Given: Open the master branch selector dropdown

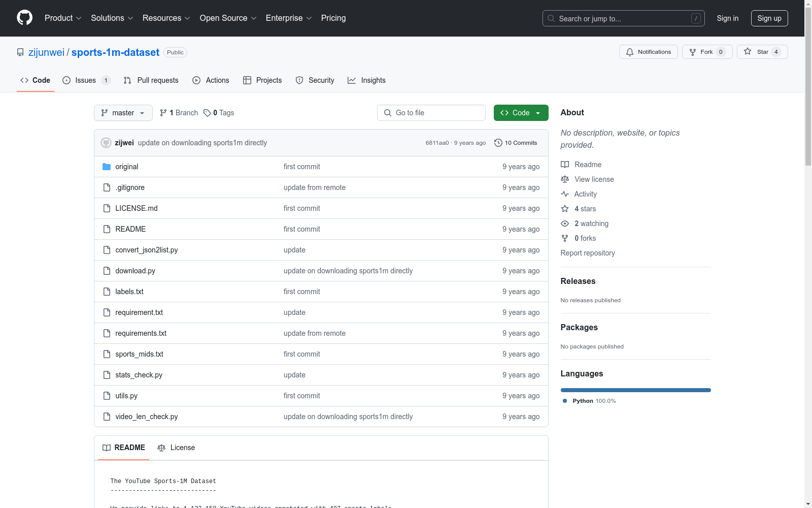Looking at the screenshot, I should (123, 113).
